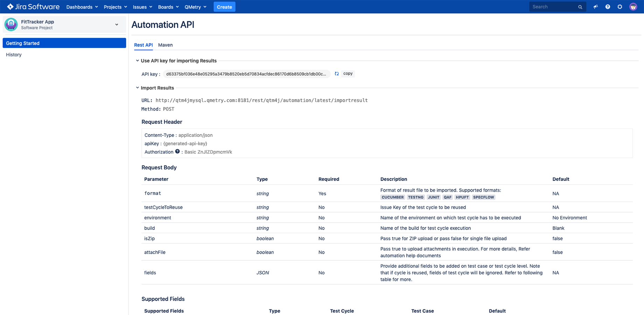
Task: Collapse the Import Results section
Action: (x=138, y=88)
